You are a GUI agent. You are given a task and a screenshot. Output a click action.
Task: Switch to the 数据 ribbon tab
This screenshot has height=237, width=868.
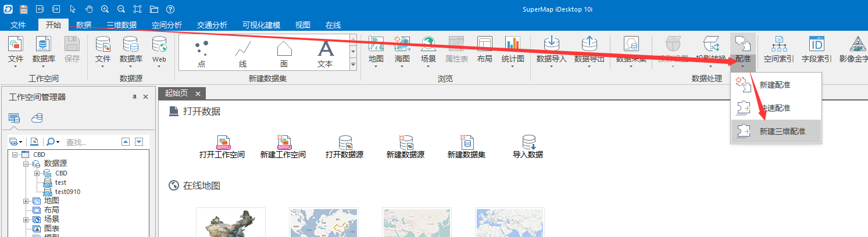[x=84, y=25]
